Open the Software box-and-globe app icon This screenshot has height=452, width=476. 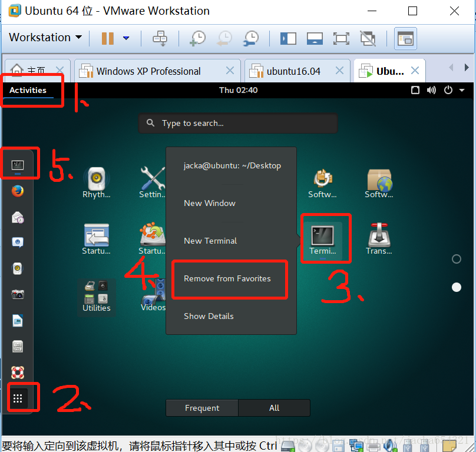pos(379,183)
